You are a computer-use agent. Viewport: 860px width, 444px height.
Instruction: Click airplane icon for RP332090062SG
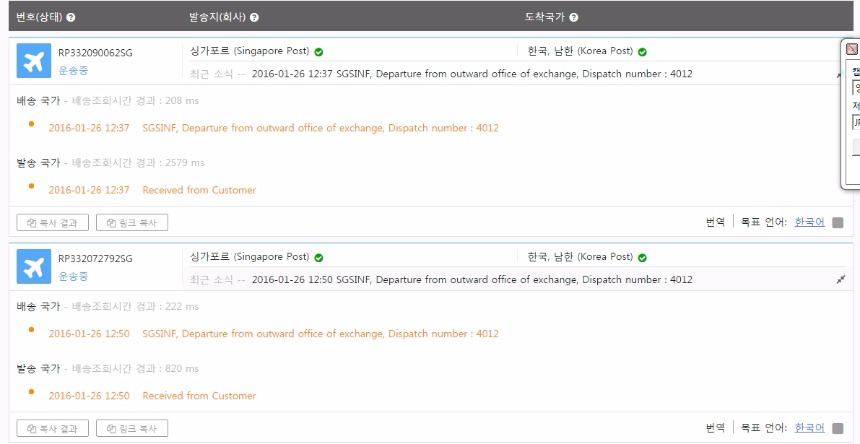click(33, 61)
